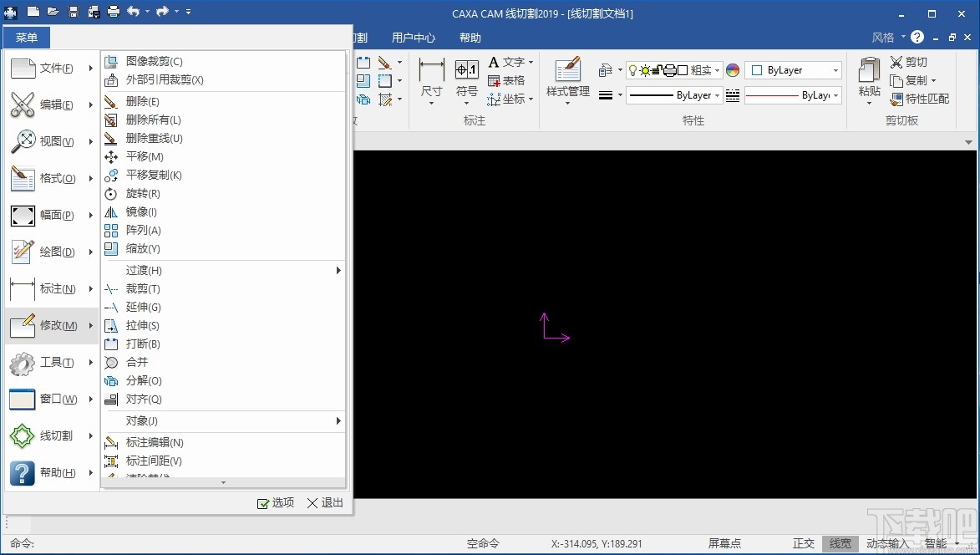The height and width of the screenshot is (555, 980).
Task: Click the 选项 Options button
Action: (276, 502)
